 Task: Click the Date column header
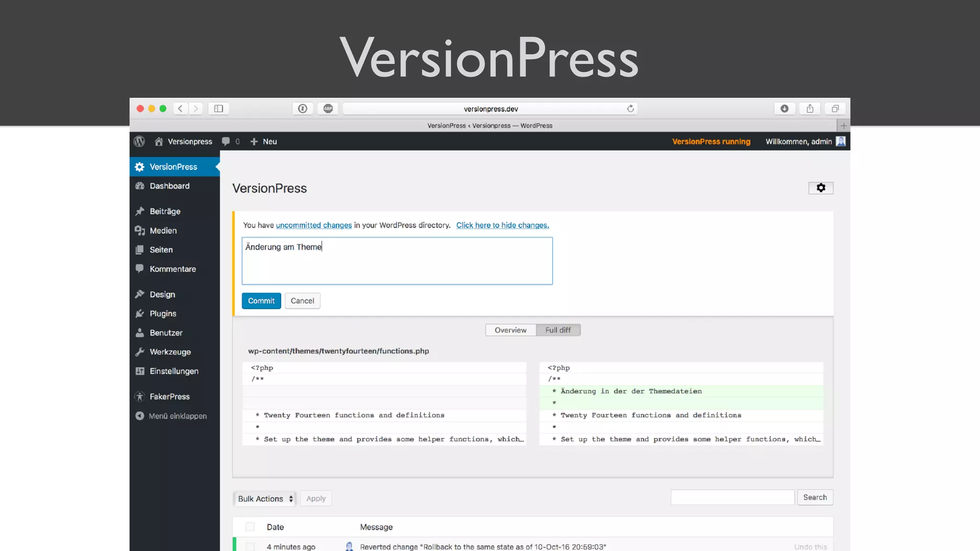tap(275, 527)
